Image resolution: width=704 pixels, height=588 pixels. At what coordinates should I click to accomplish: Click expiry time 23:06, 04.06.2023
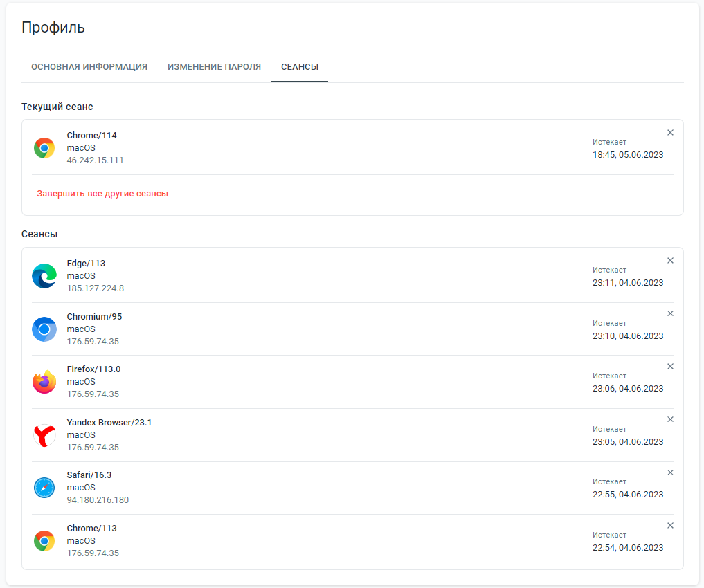(628, 388)
